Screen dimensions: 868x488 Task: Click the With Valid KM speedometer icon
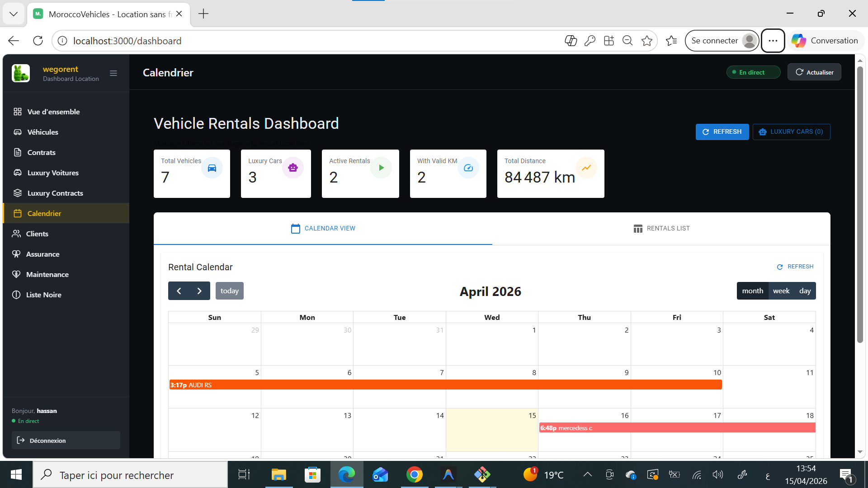point(468,168)
